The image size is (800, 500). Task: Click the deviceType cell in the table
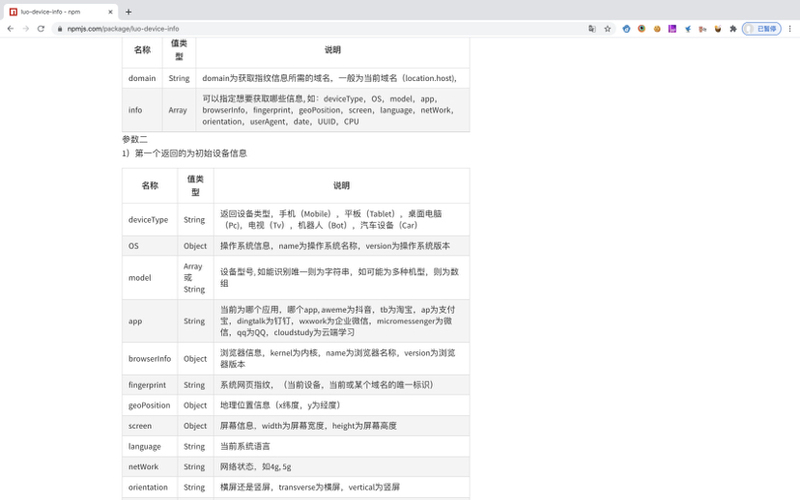click(x=149, y=219)
